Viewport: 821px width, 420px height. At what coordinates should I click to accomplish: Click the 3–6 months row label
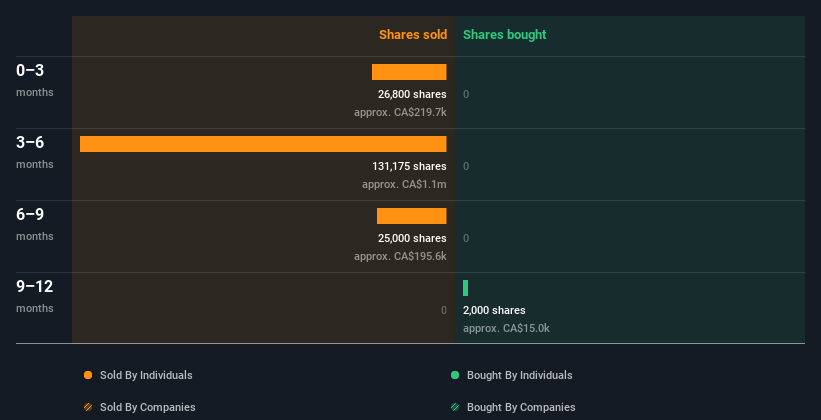click(35, 152)
